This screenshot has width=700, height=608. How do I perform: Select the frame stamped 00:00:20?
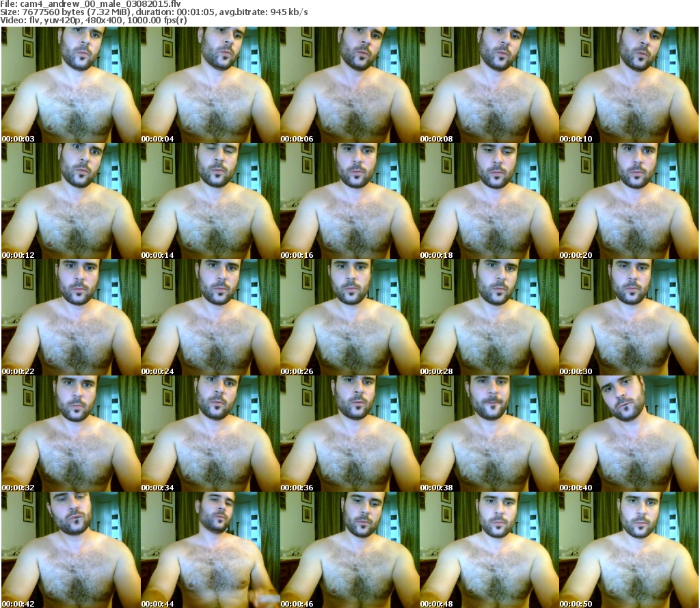pyautogui.click(x=629, y=201)
